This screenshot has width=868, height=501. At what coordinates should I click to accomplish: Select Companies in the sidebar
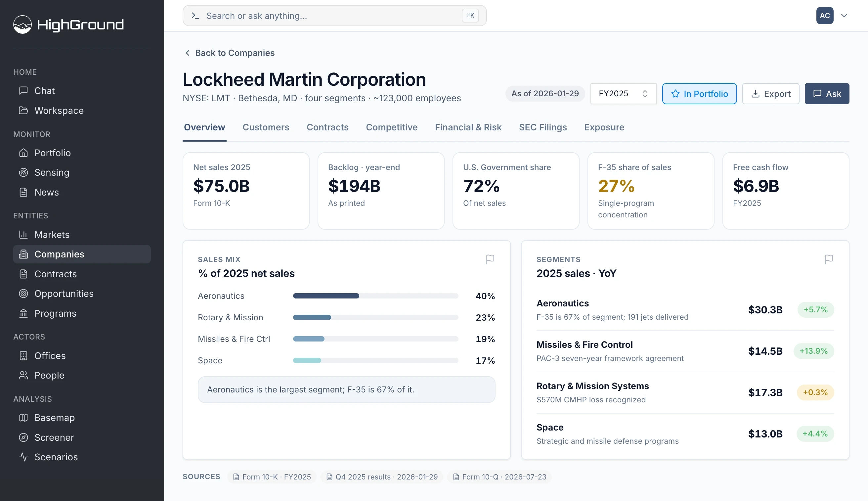82,254
